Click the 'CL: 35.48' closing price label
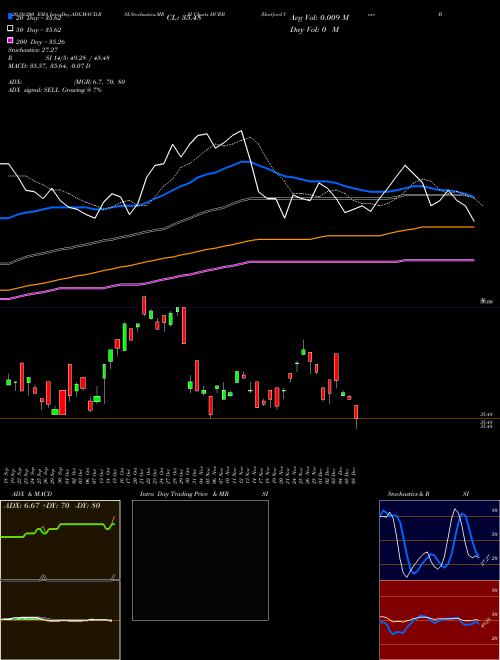Image resolution: width=500 pixels, height=660 pixels. (x=184, y=18)
